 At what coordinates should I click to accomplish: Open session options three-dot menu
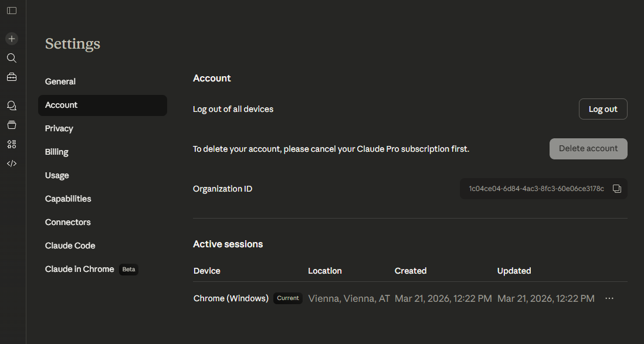pos(609,298)
